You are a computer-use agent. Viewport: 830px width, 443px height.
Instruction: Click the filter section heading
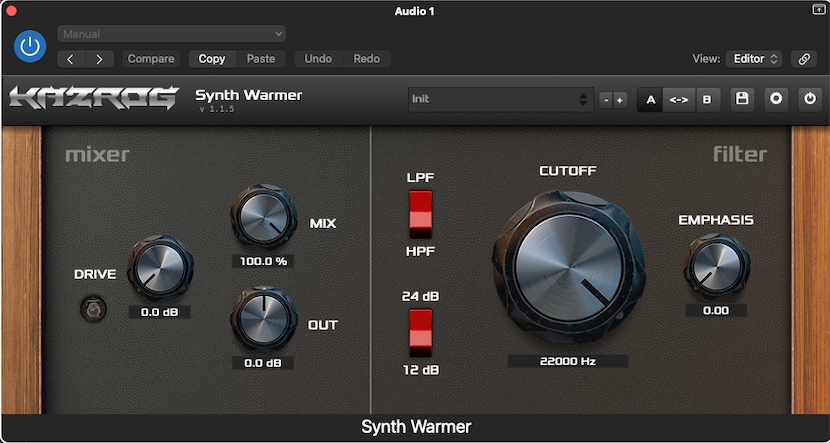pos(740,154)
